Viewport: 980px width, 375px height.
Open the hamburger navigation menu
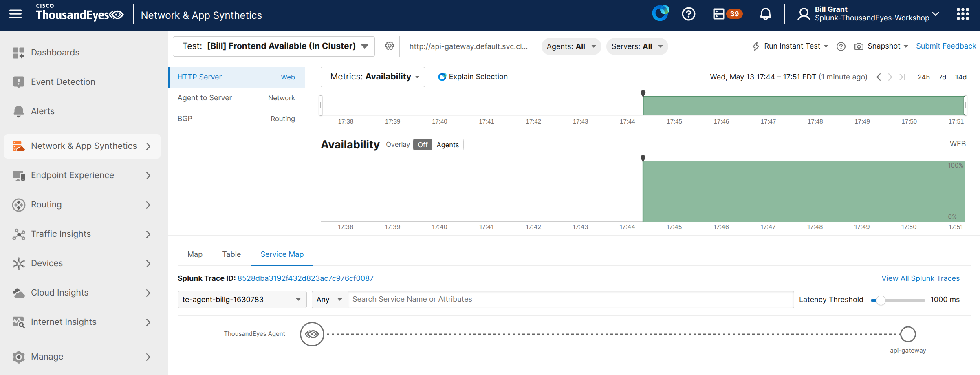(15, 14)
